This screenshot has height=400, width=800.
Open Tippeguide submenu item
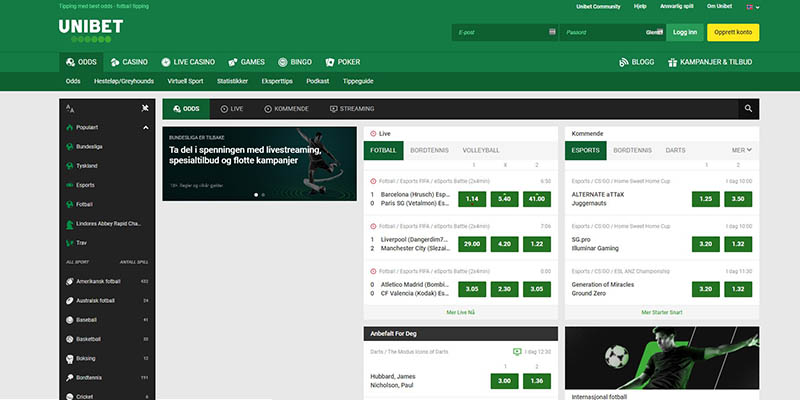358,81
